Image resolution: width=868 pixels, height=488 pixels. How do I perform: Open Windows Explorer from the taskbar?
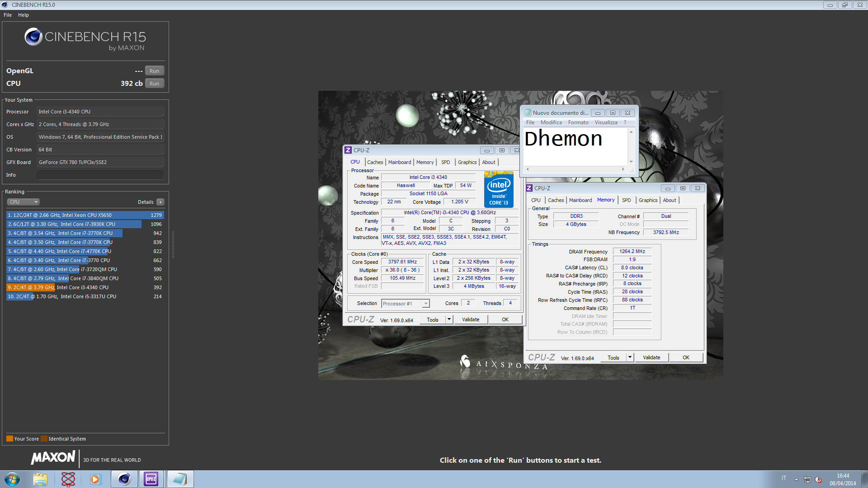coord(40,479)
